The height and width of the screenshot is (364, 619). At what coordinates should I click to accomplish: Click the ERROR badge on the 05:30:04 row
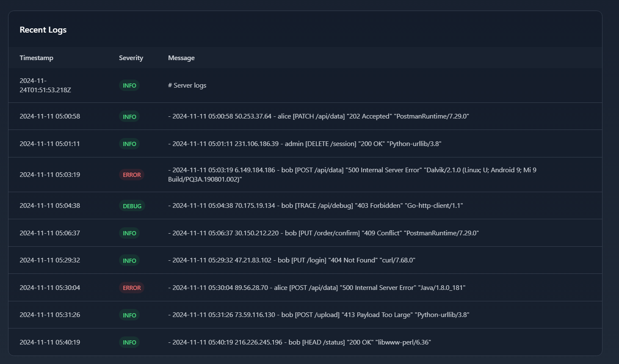pos(132,287)
